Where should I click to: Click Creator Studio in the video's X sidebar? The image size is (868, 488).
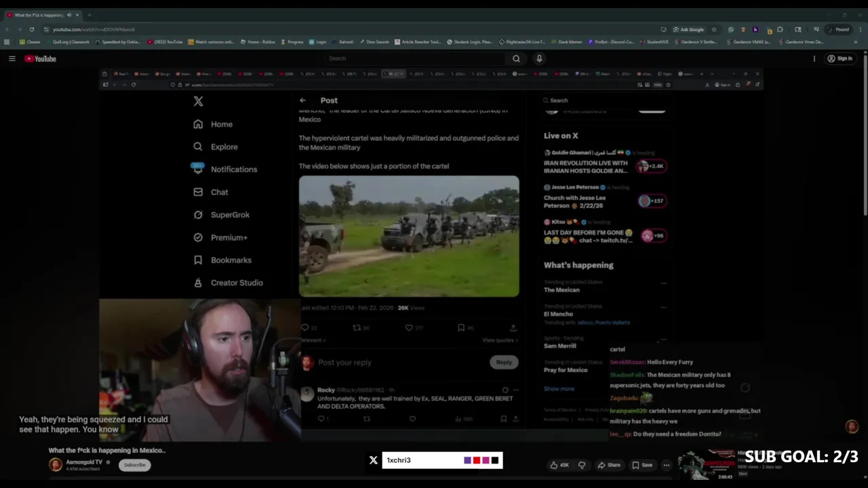pos(229,283)
